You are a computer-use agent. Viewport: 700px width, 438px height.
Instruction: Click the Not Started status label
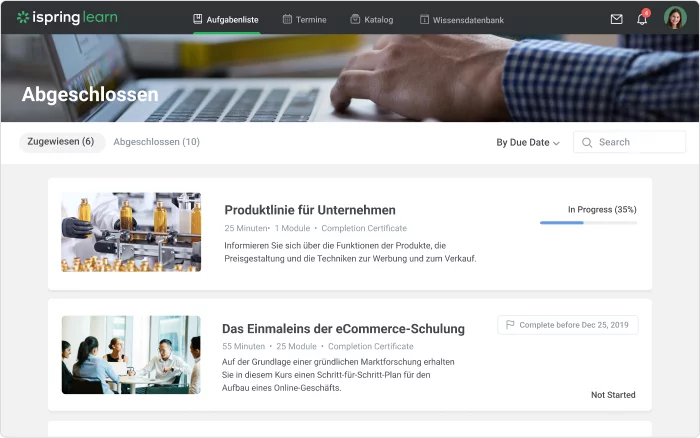click(x=613, y=395)
